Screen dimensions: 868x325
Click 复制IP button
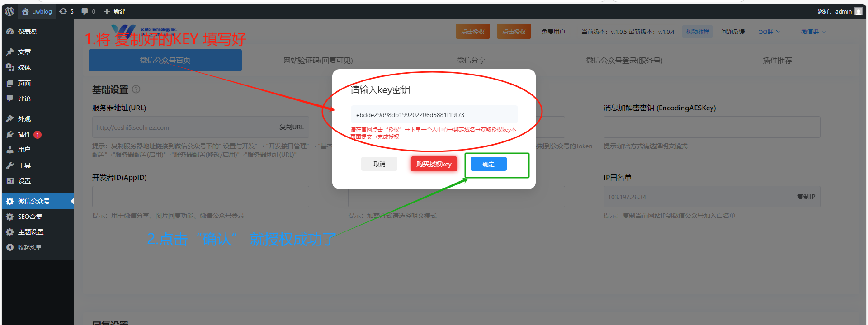pyautogui.click(x=806, y=197)
